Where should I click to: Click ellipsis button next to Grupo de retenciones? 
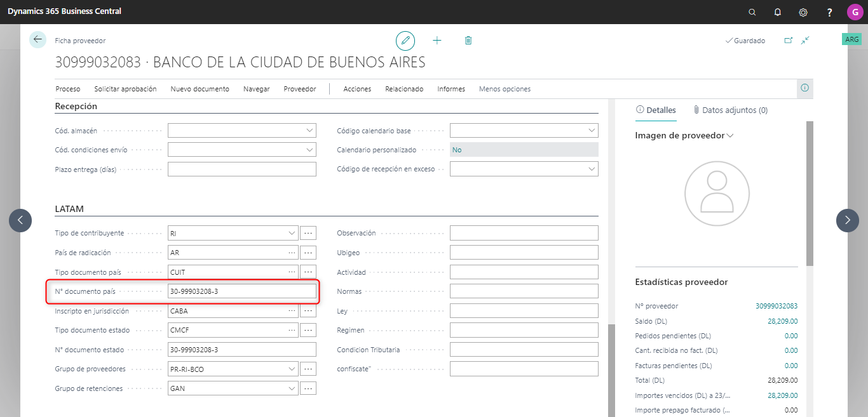tap(308, 388)
